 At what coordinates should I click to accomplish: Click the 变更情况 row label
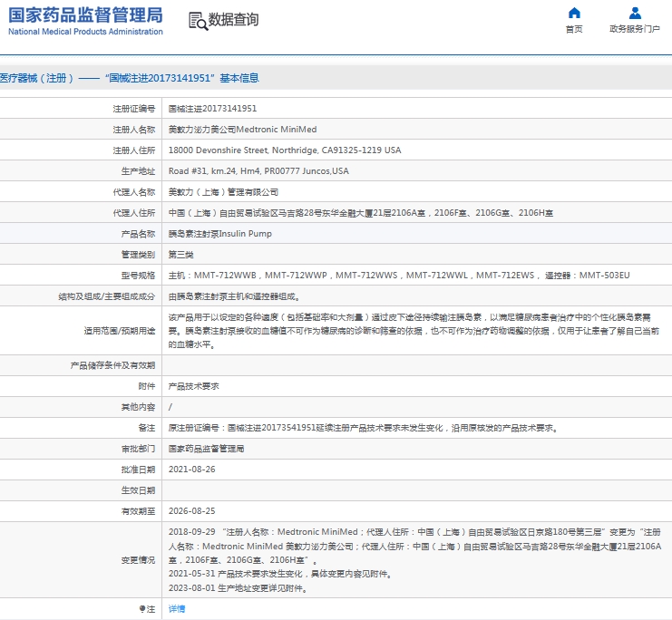138,560
